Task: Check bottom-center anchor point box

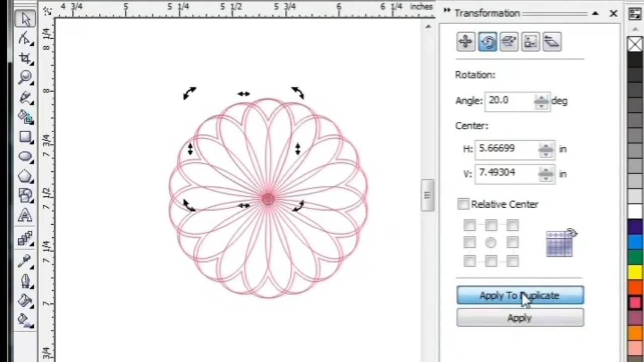Action: click(x=491, y=260)
